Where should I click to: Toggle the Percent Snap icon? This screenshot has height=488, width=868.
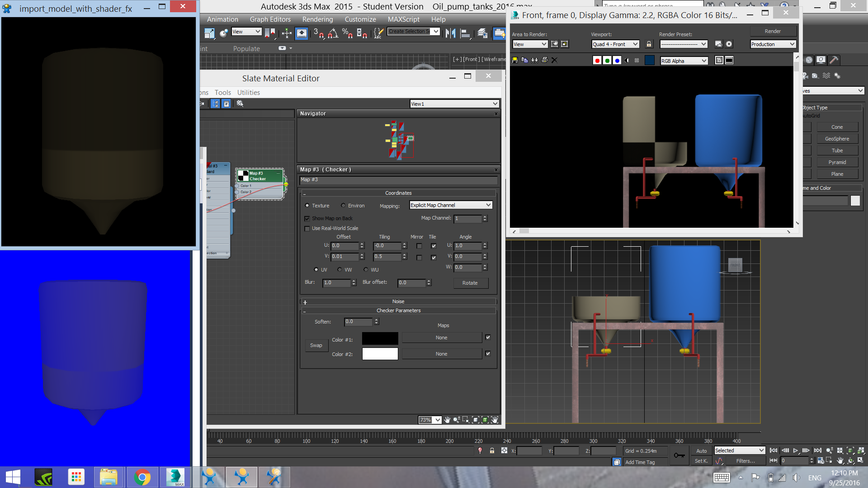[347, 33]
